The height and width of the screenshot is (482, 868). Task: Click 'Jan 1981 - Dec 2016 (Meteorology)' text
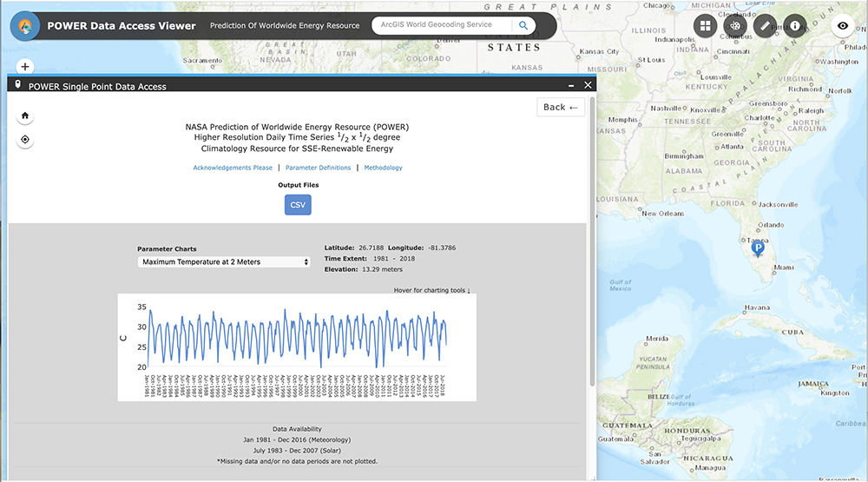point(297,439)
